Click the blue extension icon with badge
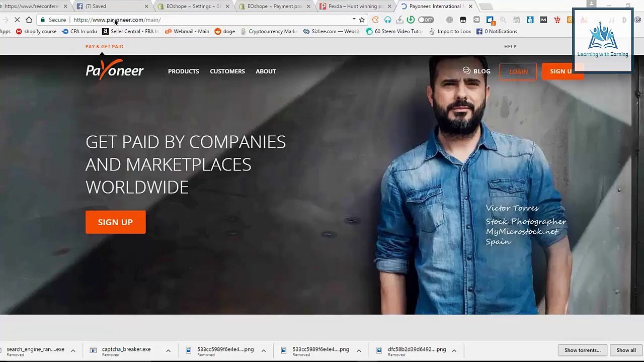The height and width of the screenshot is (362, 644). click(490, 20)
